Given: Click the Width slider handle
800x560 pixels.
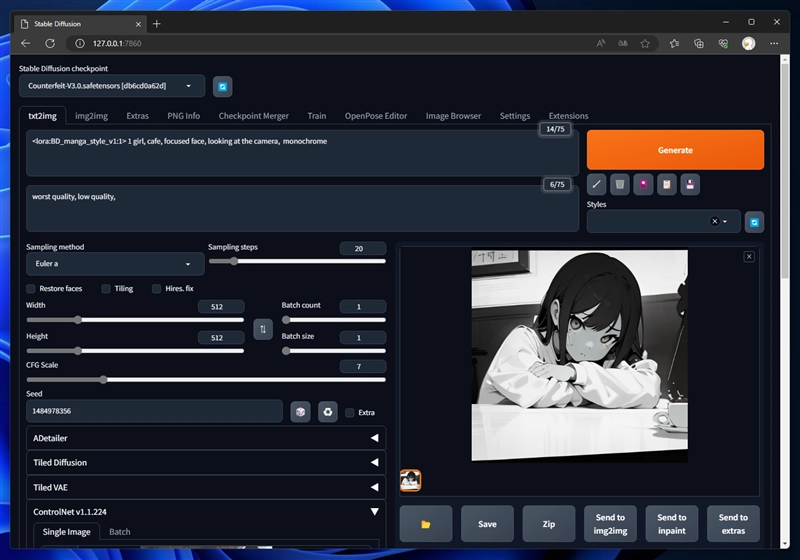Looking at the screenshot, I should (x=78, y=320).
